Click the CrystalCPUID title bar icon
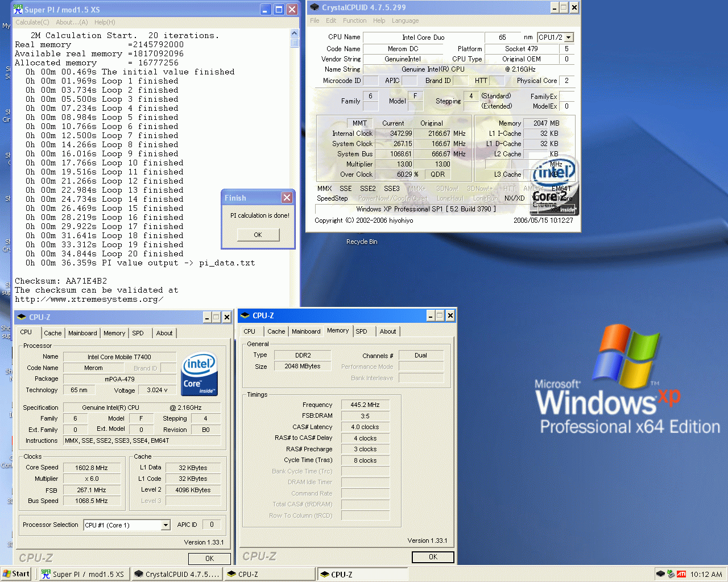 (x=315, y=7)
